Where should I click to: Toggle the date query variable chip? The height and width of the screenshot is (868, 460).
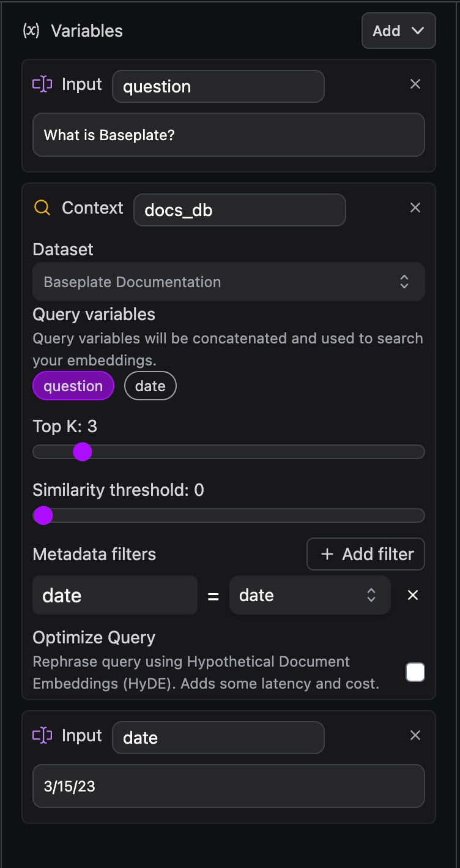(x=150, y=386)
